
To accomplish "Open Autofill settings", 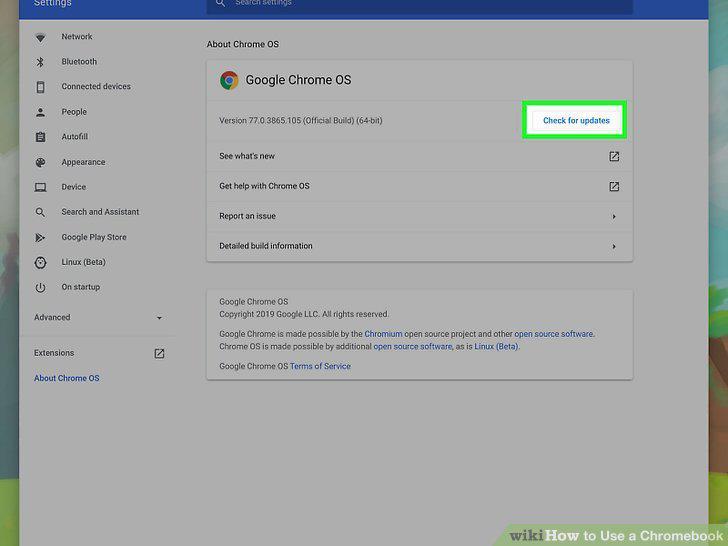I will pos(74,136).
